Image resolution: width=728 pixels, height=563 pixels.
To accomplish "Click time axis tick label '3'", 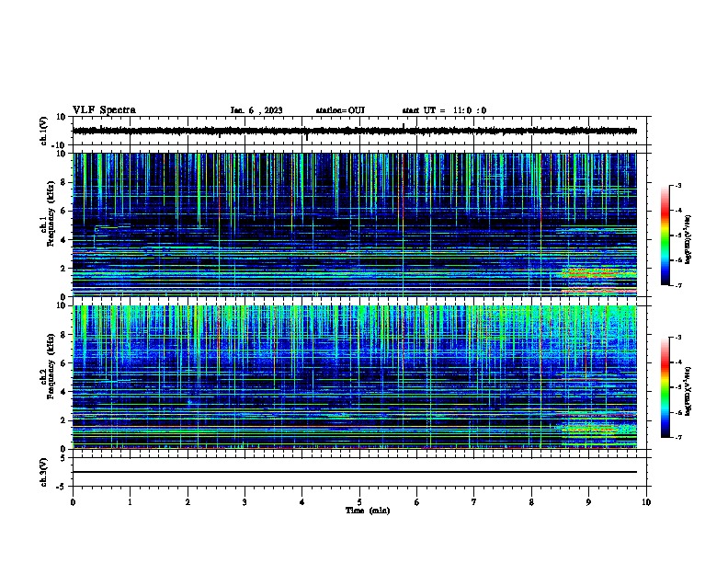I will coord(245,502).
